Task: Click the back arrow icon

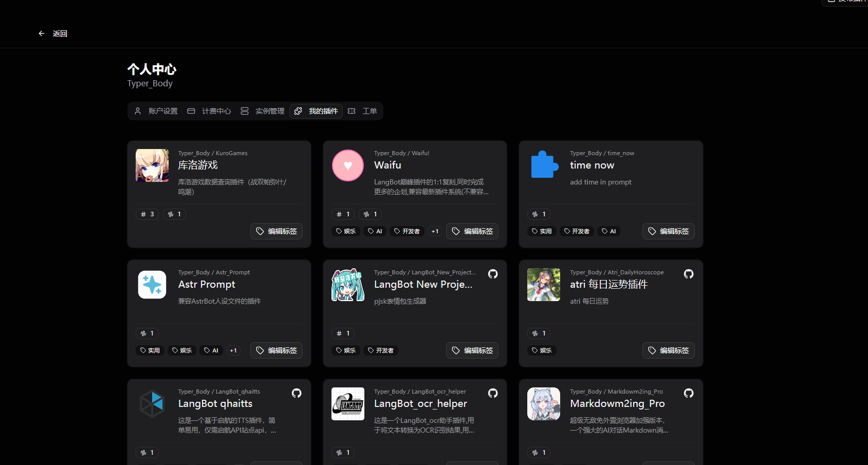Action: coord(42,33)
